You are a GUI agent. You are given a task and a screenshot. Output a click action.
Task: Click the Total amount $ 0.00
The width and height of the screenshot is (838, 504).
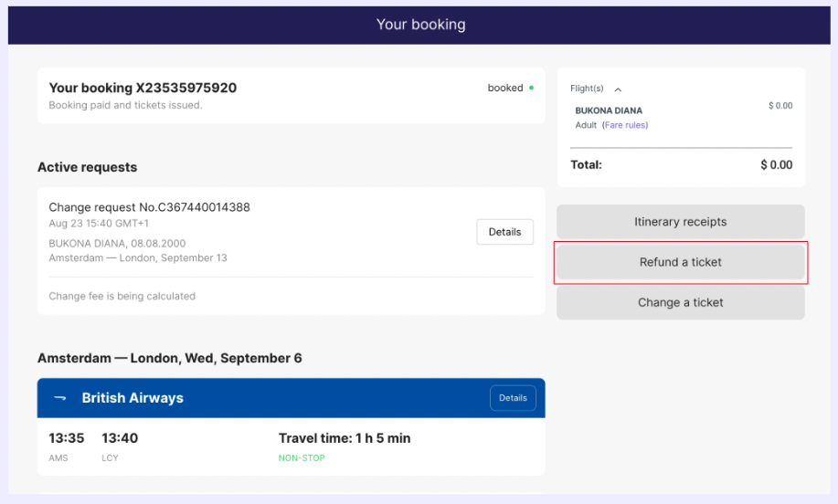pyautogui.click(x=776, y=165)
